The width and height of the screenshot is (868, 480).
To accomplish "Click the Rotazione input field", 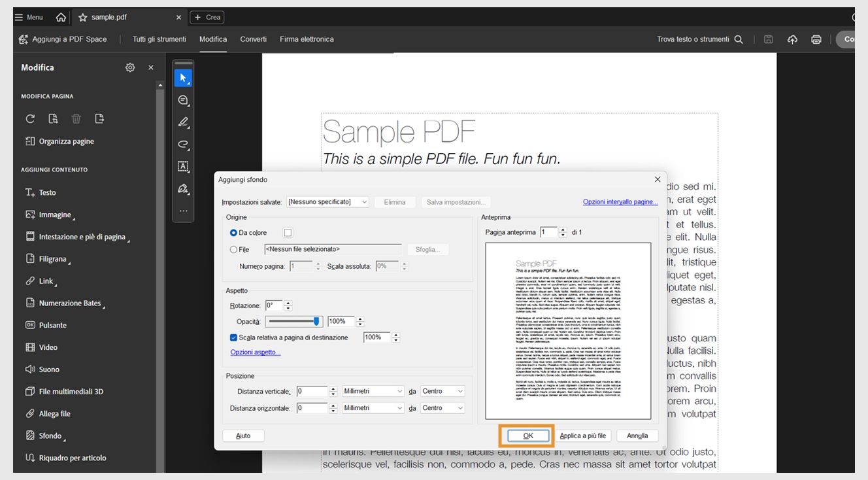I will tap(273, 305).
